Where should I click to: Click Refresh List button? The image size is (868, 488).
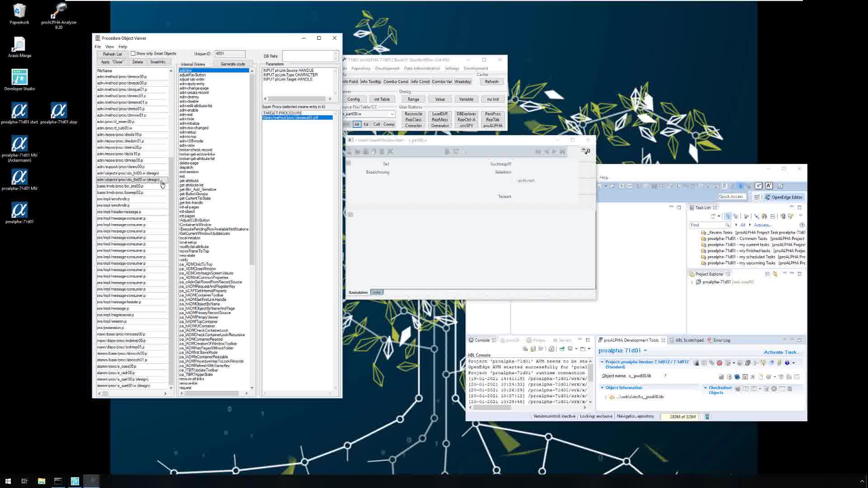112,54
